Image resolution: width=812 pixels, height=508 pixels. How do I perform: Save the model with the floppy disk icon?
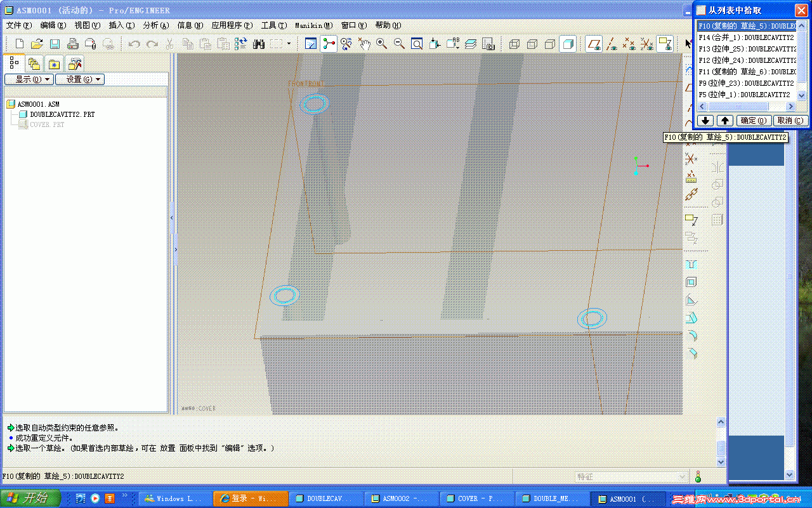(x=55, y=44)
